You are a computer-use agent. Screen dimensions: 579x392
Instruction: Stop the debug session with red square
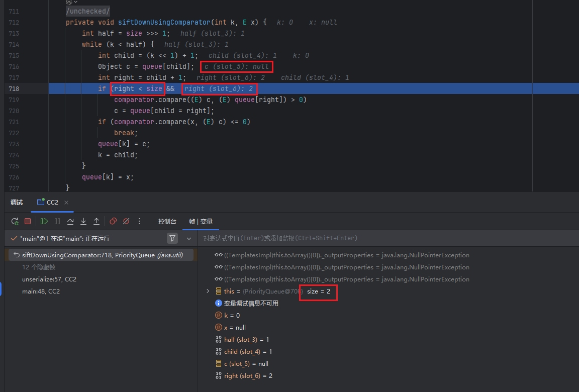tap(28, 221)
